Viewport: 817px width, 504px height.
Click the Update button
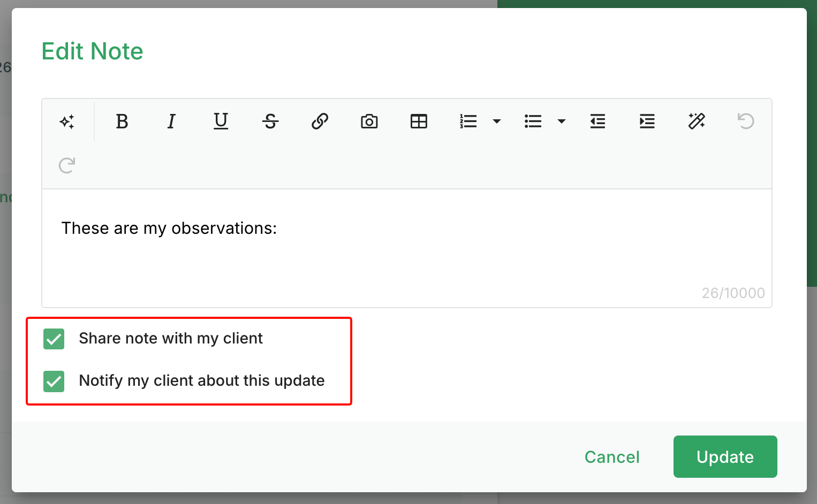click(x=725, y=456)
